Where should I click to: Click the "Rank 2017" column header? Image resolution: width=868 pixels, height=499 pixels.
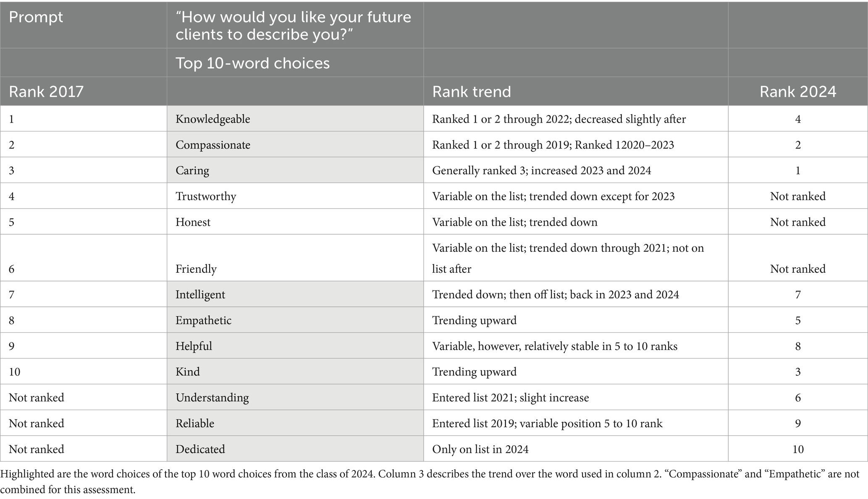point(46,91)
